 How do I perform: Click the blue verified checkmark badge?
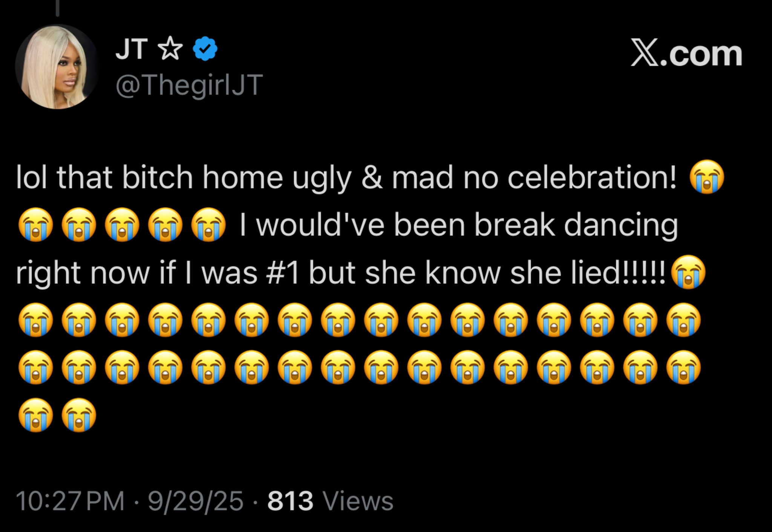click(205, 49)
